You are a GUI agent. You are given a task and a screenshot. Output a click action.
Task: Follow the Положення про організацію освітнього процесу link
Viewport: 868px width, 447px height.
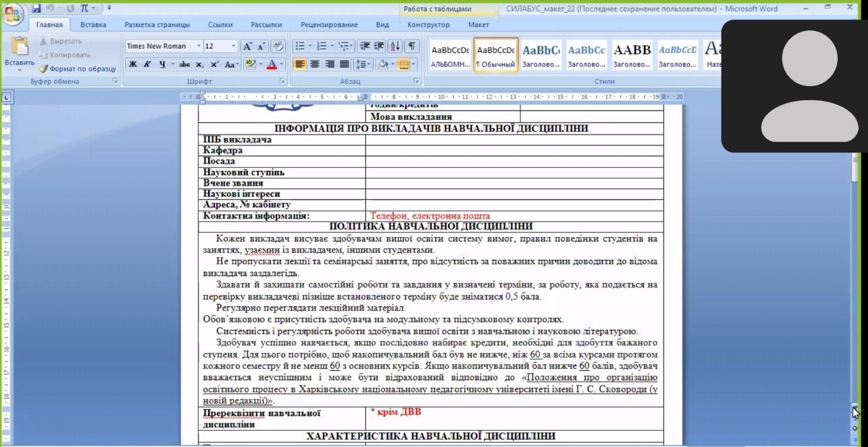(x=429, y=388)
